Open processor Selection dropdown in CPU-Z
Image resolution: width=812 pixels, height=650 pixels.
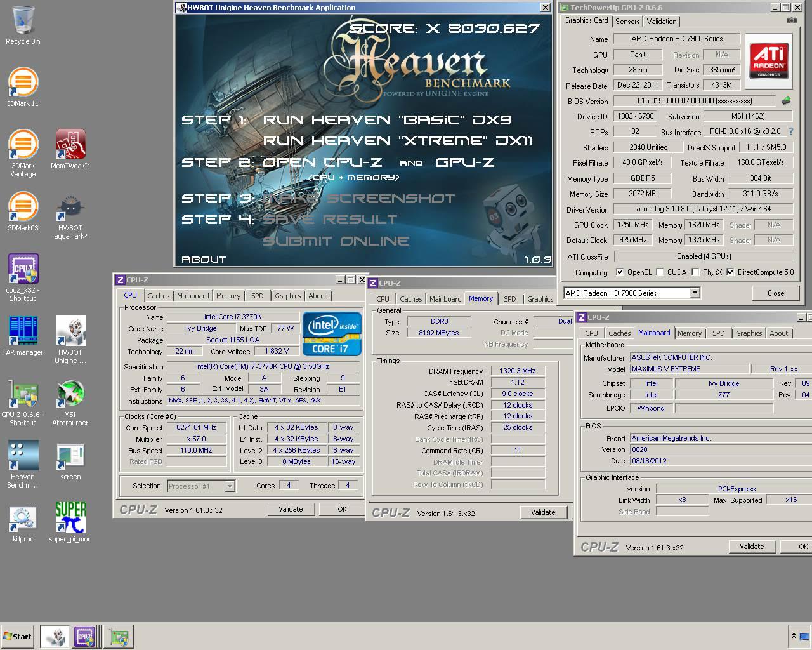pos(230,486)
